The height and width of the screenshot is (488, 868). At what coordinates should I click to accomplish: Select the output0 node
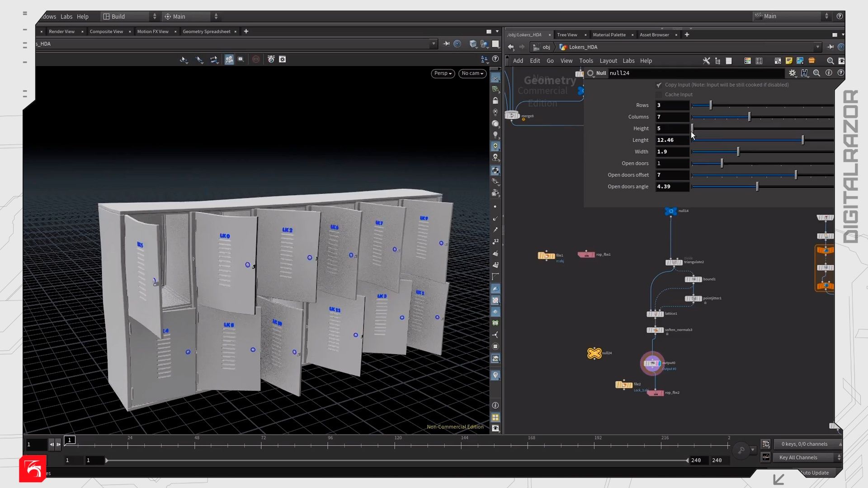pyautogui.click(x=652, y=363)
